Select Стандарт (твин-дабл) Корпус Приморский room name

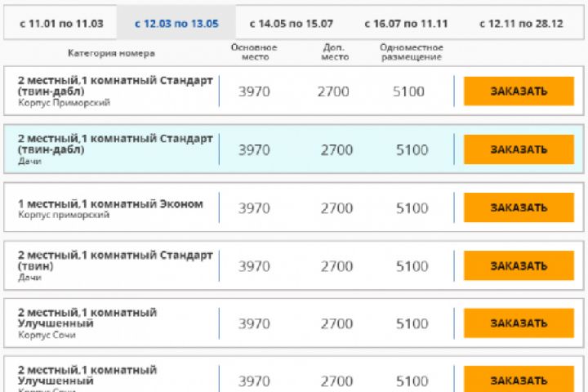coord(114,86)
